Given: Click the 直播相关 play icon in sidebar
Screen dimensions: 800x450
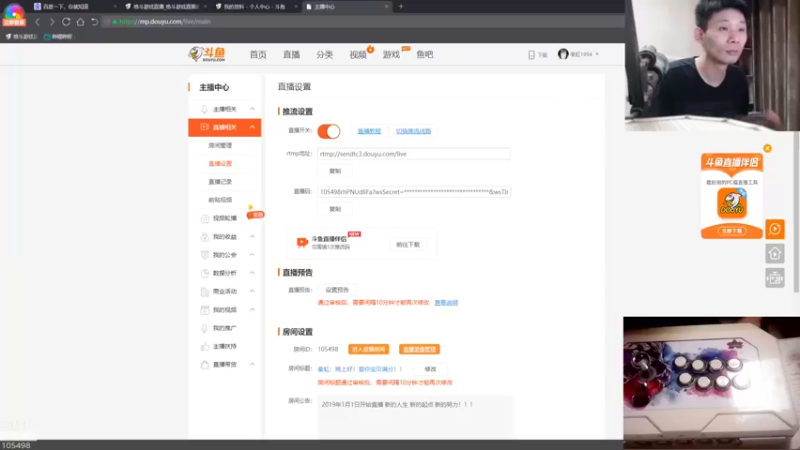Looking at the screenshot, I should pos(204,127).
